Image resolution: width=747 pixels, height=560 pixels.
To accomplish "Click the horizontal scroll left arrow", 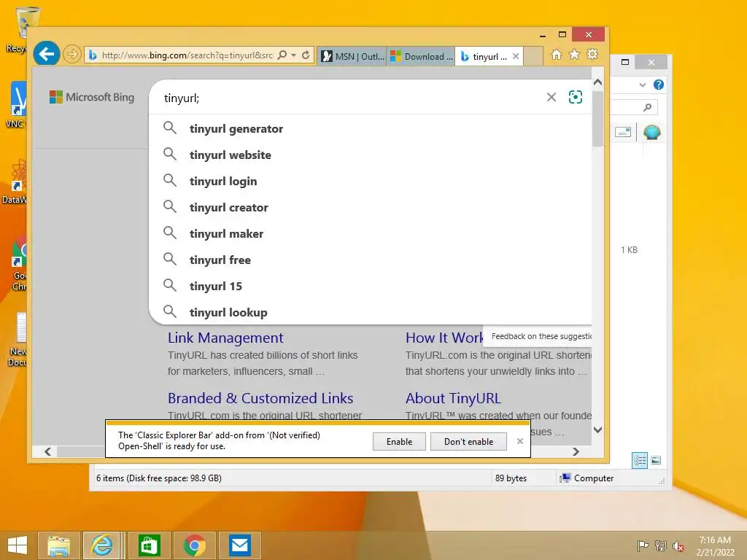I will [x=47, y=451].
